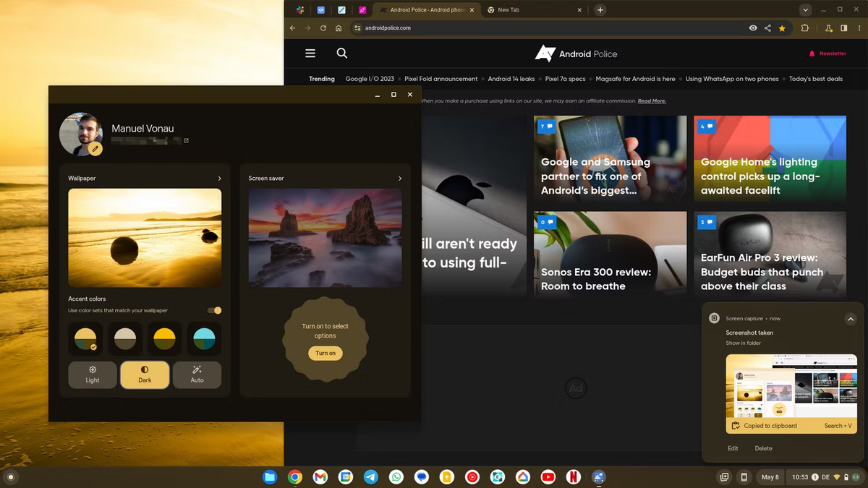Open Netflix from the shelf
The height and width of the screenshot is (488, 868).
(572, 477)
